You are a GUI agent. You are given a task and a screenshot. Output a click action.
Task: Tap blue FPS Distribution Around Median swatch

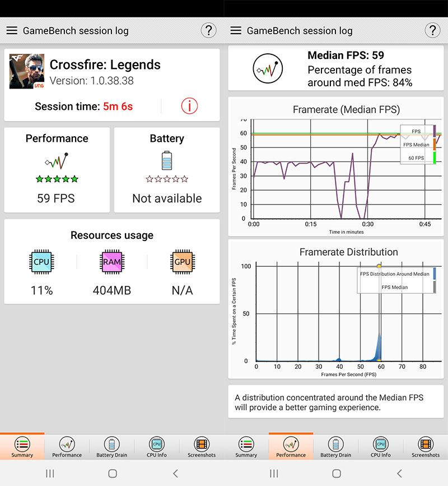(x=435, y=274)
